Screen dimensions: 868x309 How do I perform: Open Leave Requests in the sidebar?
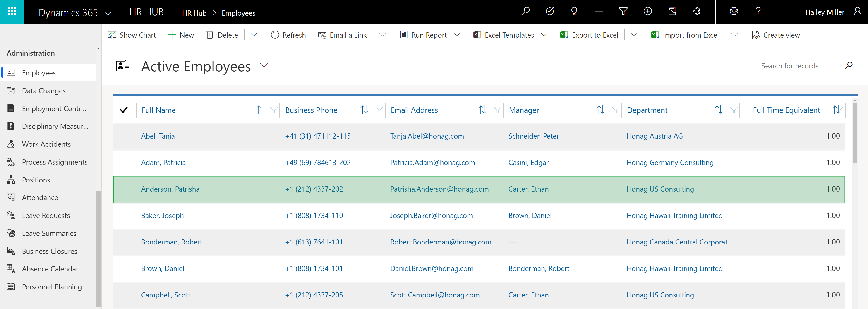46,216
